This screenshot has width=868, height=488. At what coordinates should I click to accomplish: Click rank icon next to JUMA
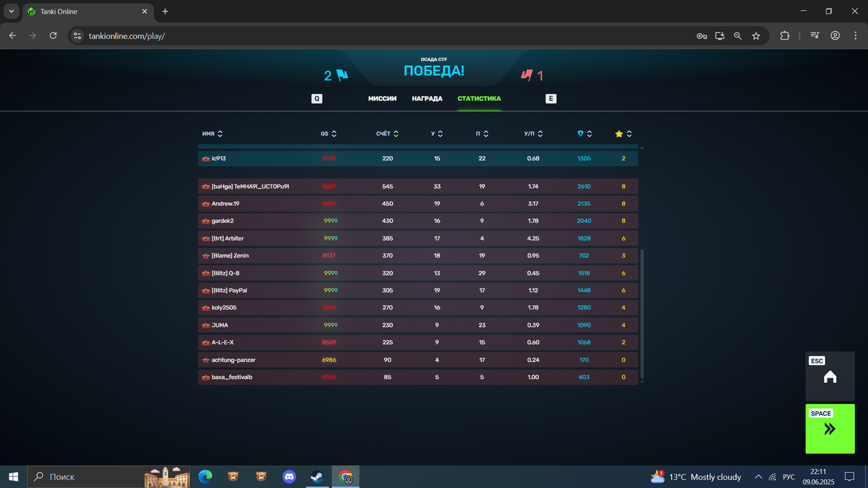tap(205, 325)
